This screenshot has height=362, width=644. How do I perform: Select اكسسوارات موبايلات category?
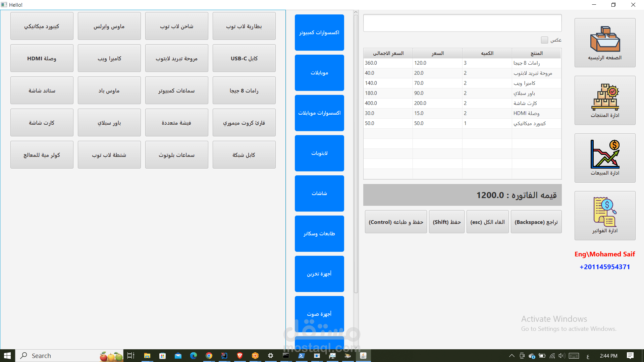(x=319, y=113)
